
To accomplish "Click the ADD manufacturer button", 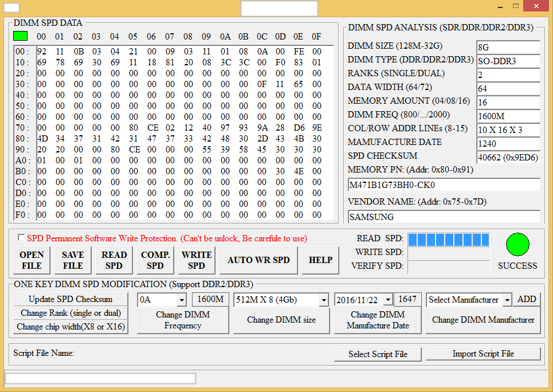I will coord(527,299).
